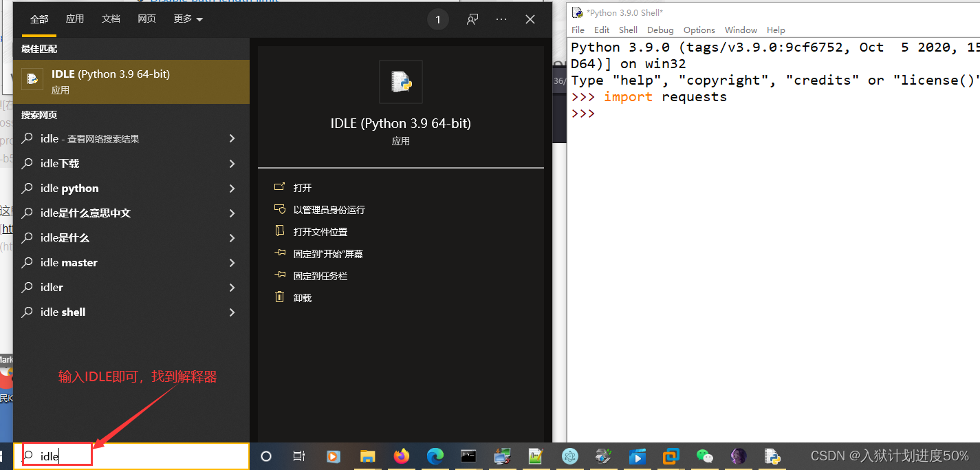Open the media player icon with orange play button
This screenshot has width=980, height=470.
[x=333, y=456]
